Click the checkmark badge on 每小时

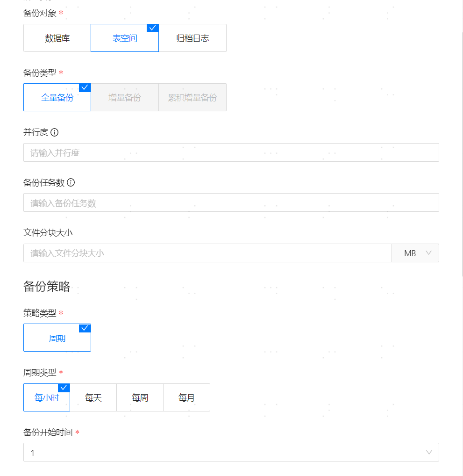[x=64, y=388]
